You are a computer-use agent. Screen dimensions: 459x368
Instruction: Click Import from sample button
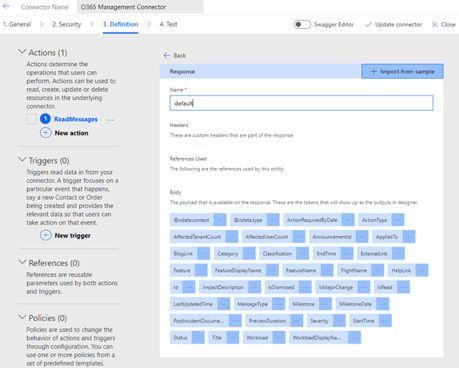(402, 71)
